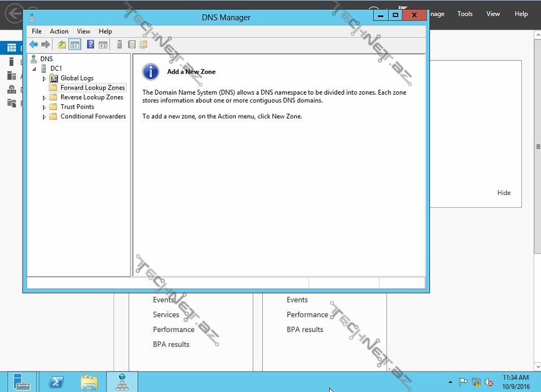This screenshot has height=392, width=541.
Task: Click the Hide link in Server Manager
Action: pos(504,193)
